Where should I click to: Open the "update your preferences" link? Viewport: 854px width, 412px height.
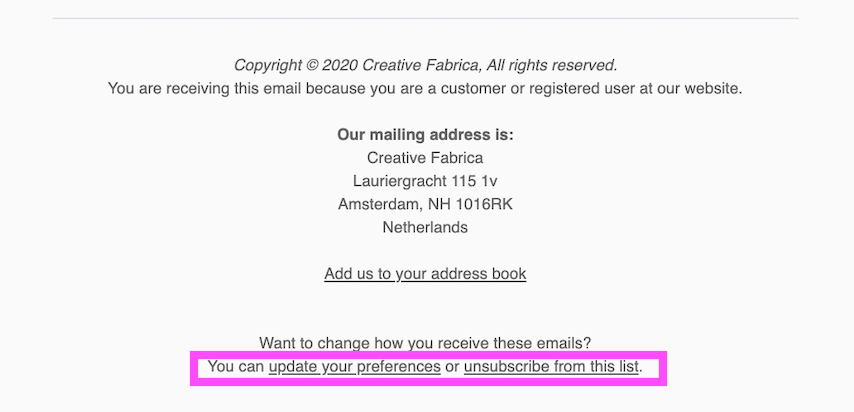coord(354,367)
